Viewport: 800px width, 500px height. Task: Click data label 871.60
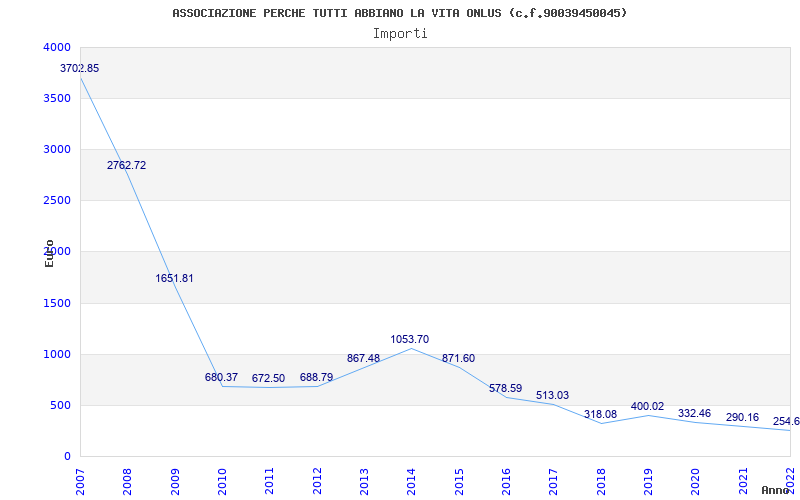458,358
